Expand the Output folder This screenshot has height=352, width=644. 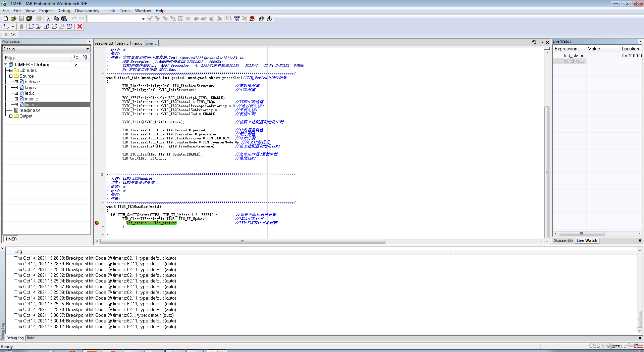11,116
